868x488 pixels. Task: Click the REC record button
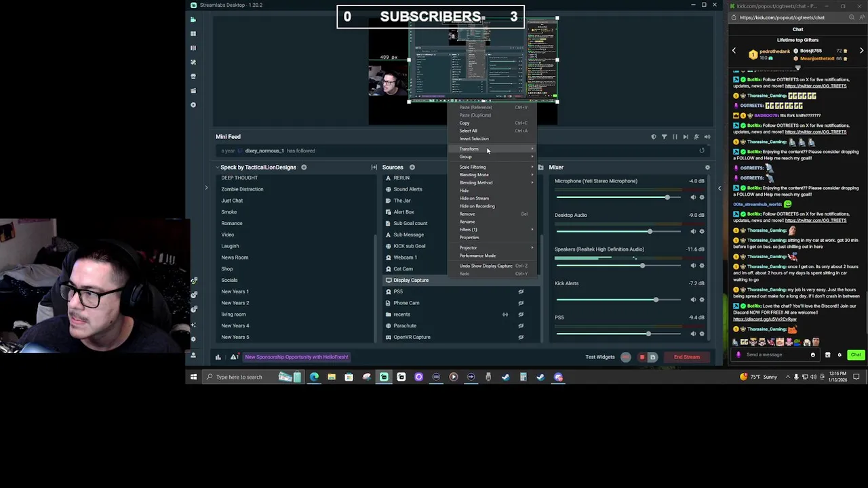tap(625, 357)
